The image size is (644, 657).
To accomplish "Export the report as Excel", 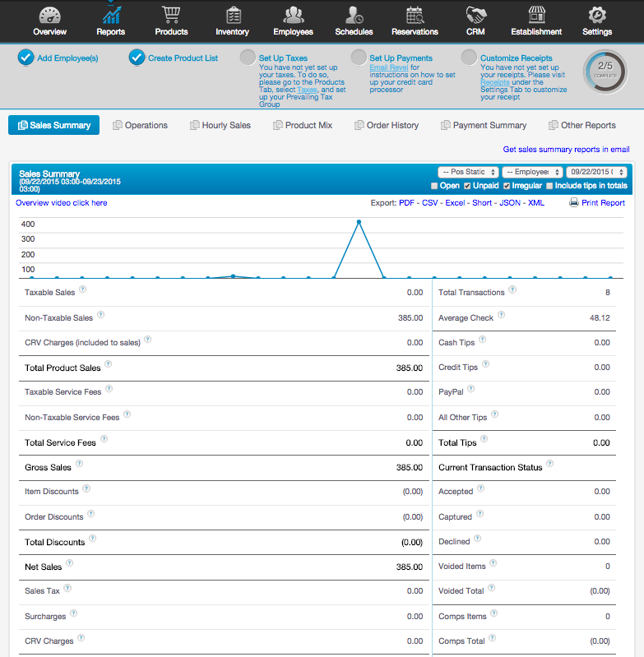I will pyautogui.click(x=455, y=203).
